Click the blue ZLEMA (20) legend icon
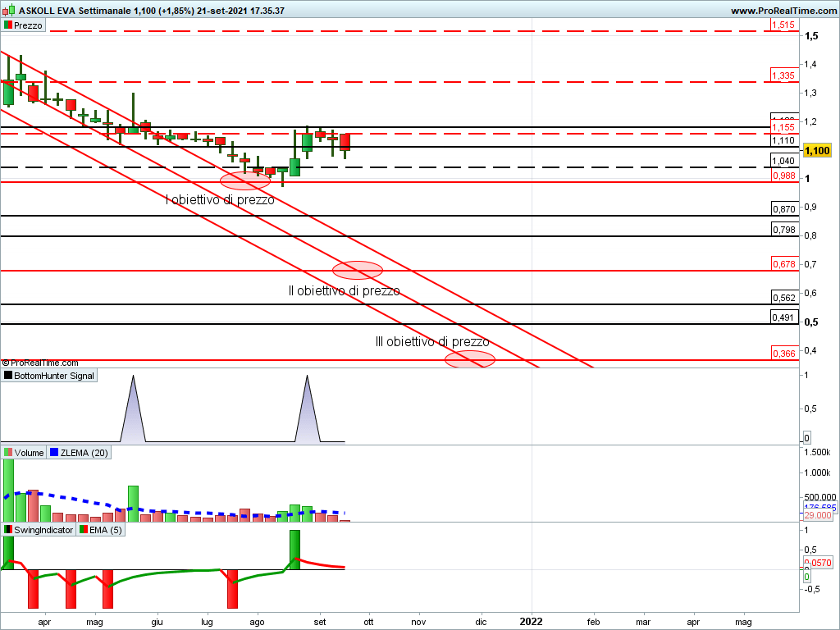The width and height of the screenshot is (840, 630). [55, 452]
